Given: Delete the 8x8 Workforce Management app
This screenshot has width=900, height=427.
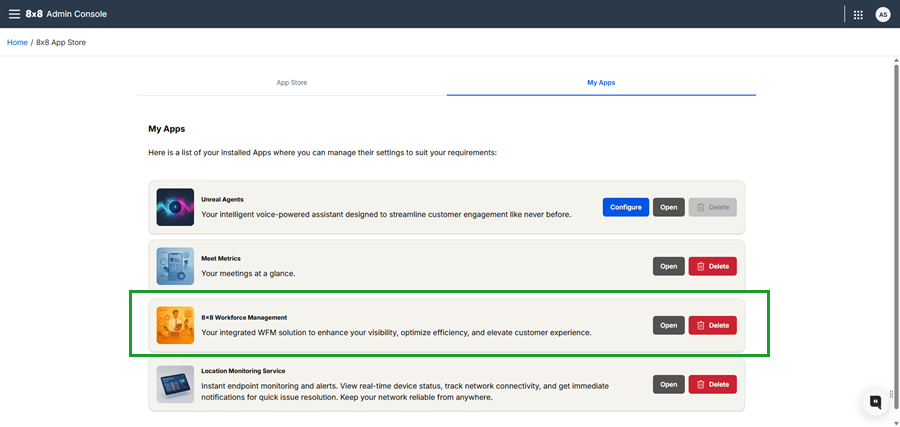Looking at the screenshot, I should [712, 325].
